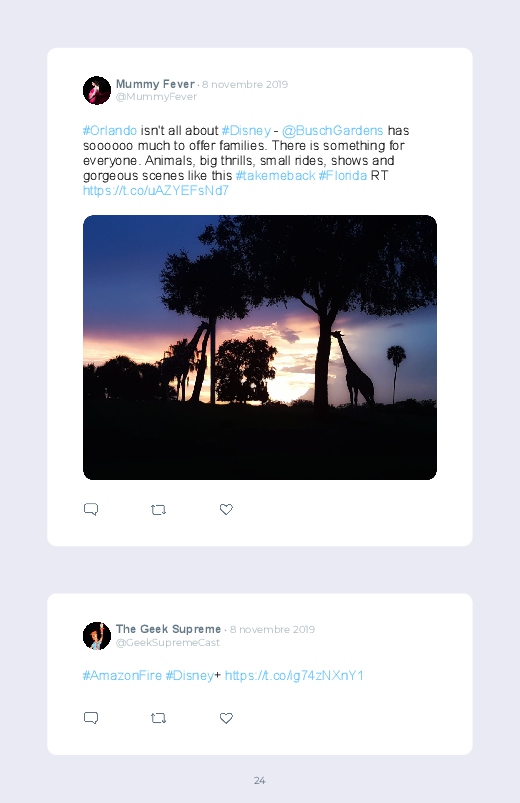The height and width of the screenshot is (803, 520).
Task: Click reply icon on The Geek Supreme tweet
Action: pos(91,718)
